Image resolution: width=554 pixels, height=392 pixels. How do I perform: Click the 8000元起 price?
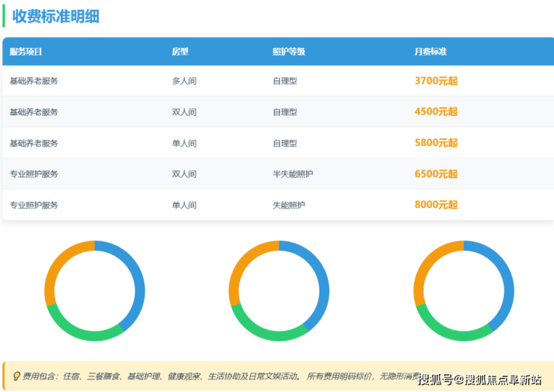point(436,204)
